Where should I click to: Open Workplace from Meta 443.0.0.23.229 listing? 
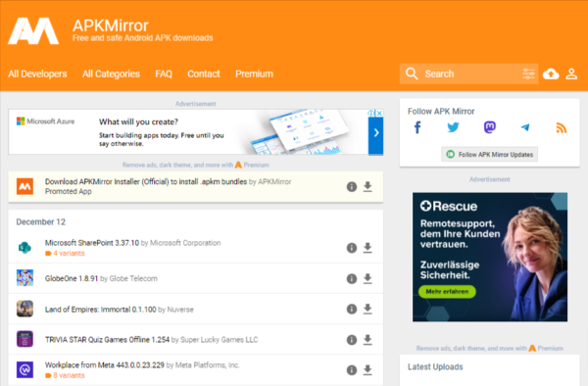tap(105, 365)
